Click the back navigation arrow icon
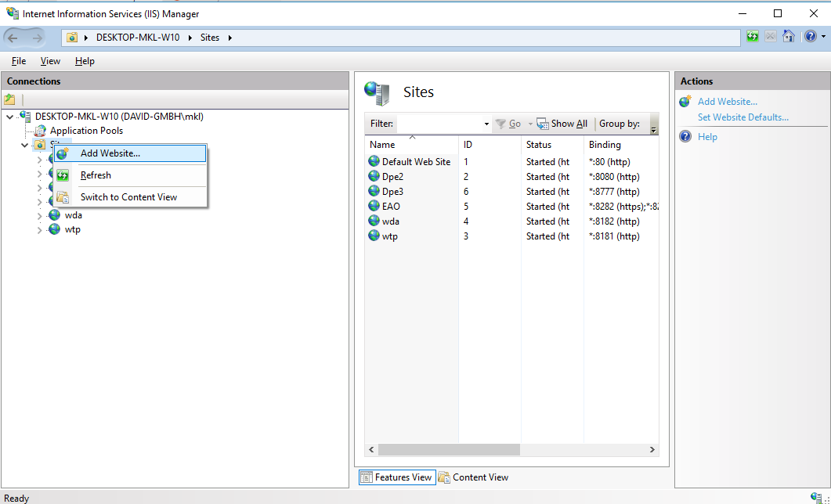Screen dimensions: 831x504 coord(13,38)
